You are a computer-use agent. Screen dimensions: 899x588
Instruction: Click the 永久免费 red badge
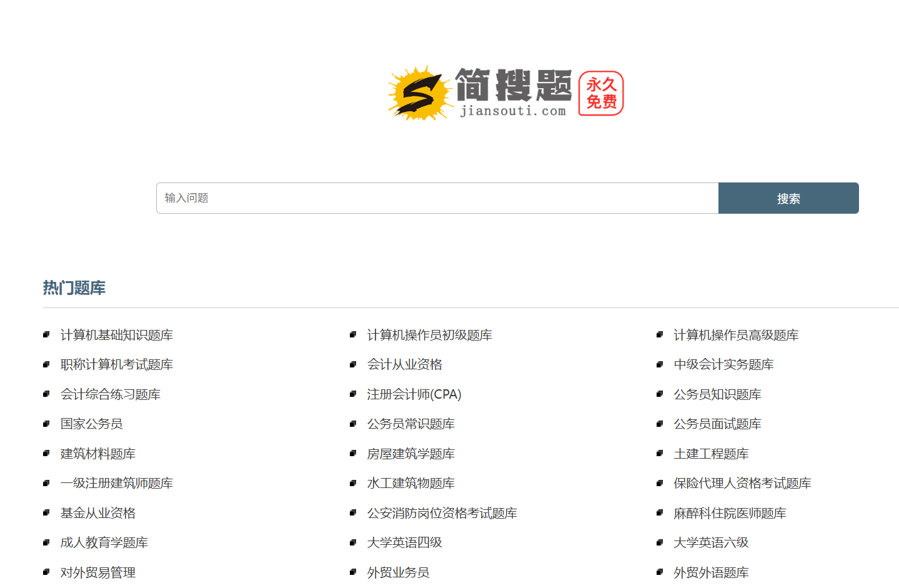point(601,94)
